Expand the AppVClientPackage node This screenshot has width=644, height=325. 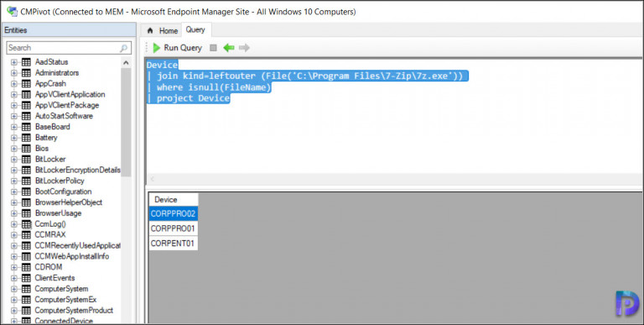tap(14, 105)
